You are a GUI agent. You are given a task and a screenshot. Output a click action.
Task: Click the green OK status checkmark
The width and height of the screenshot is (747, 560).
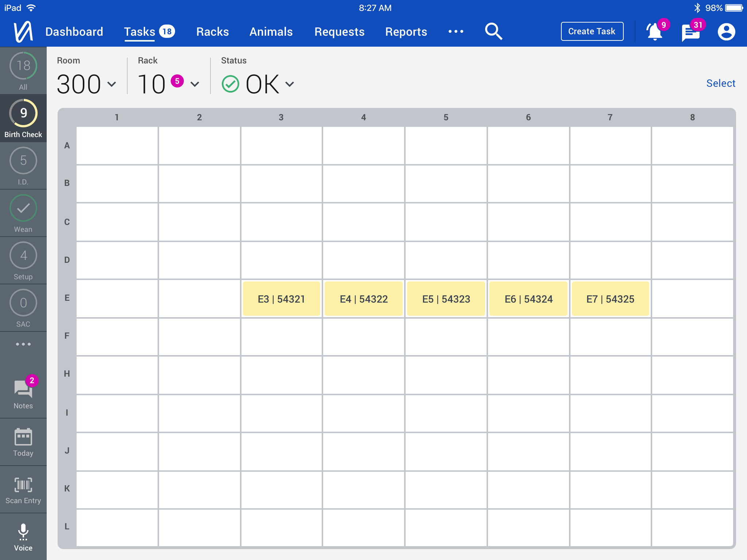pos(231,84)
